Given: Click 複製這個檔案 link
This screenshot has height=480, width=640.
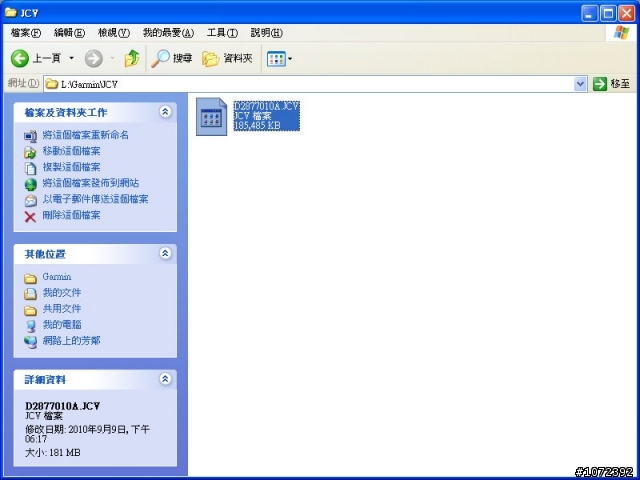Looking at the screenshot, I should pyautogui.click(x=71, y=167).
